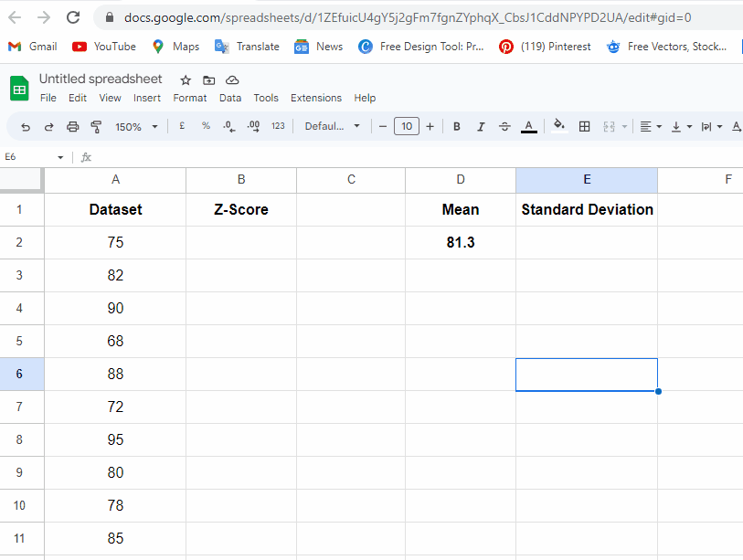Screen dimensions: 743x560
Task: Open the Gmail bookmark
Action: tap(33, 47)
